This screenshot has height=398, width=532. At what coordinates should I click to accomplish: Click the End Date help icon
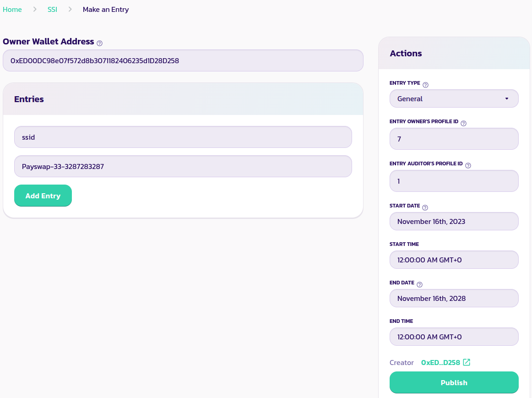coord(419,284)
